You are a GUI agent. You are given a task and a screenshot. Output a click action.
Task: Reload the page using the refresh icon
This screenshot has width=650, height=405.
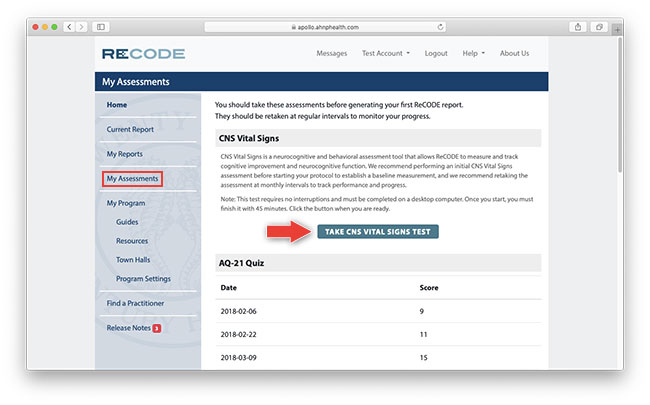click(x=441, y=26)
